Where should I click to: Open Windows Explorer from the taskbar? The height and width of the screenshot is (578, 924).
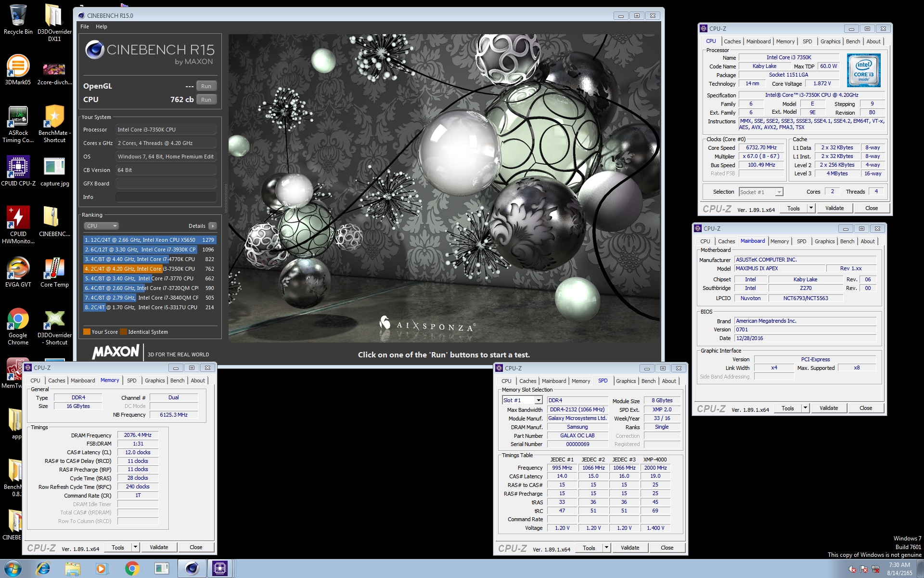(73, 569)
